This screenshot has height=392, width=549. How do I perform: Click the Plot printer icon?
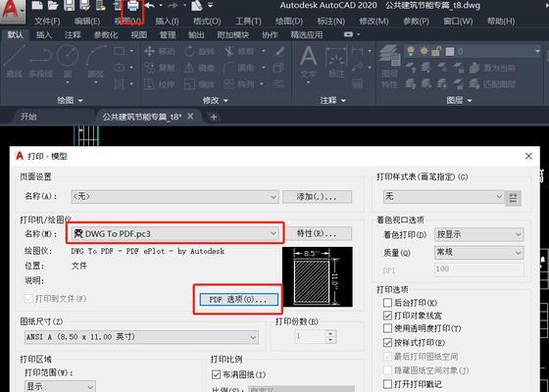pos(132,5)
